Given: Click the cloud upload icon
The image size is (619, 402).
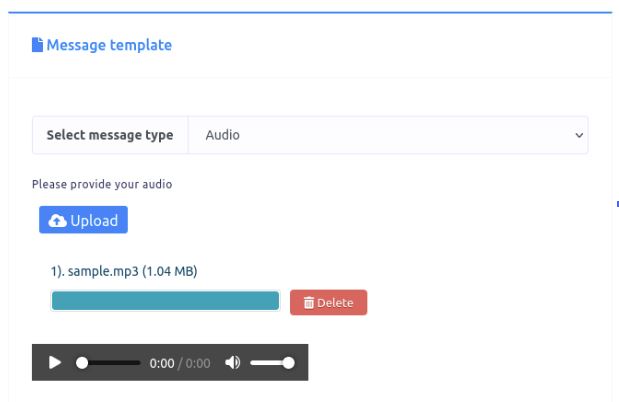Looking at the screenshot, I should click(57, 220).
